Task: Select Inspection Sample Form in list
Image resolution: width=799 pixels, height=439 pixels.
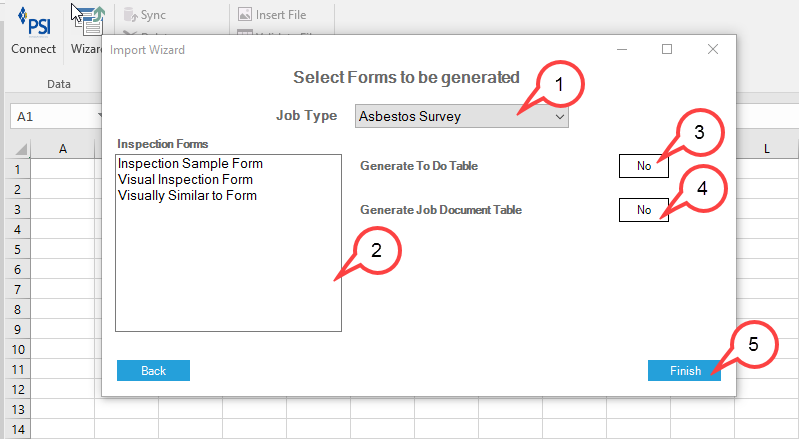Action: (190, 163)
